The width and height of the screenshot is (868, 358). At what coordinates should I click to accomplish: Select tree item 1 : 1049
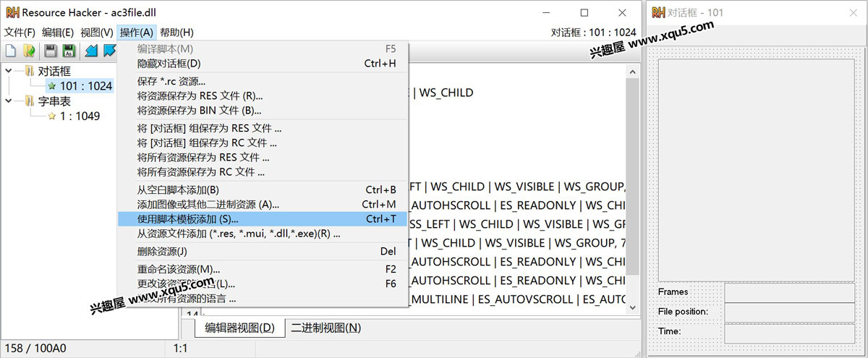[x=80, y=116]
